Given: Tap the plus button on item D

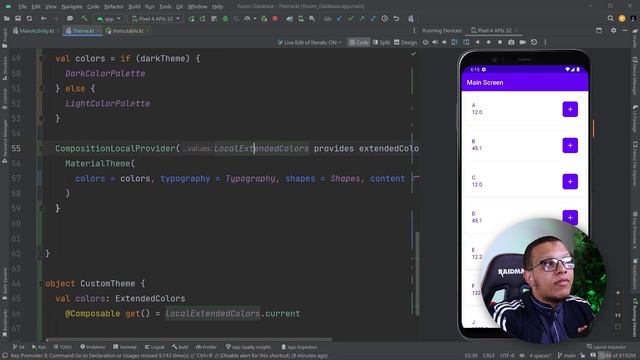Looking at the screenshot, I should [x=570, y=217].
